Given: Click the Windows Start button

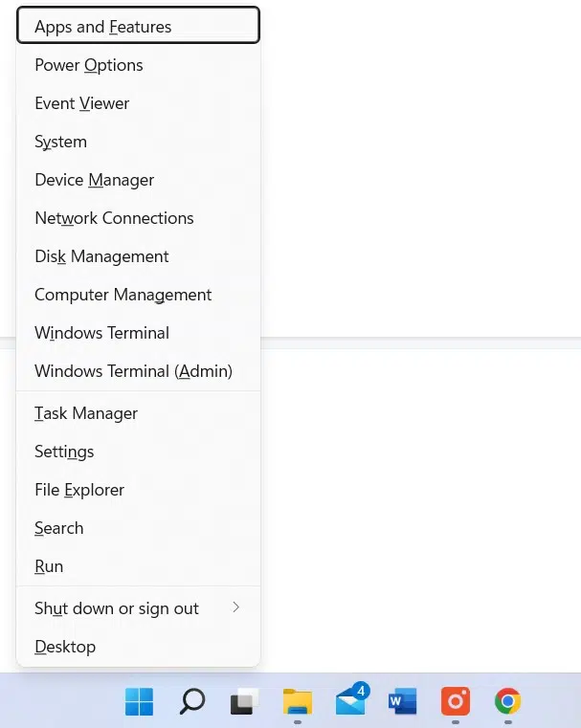Looking at the screenshot, I should coord(139,702).
